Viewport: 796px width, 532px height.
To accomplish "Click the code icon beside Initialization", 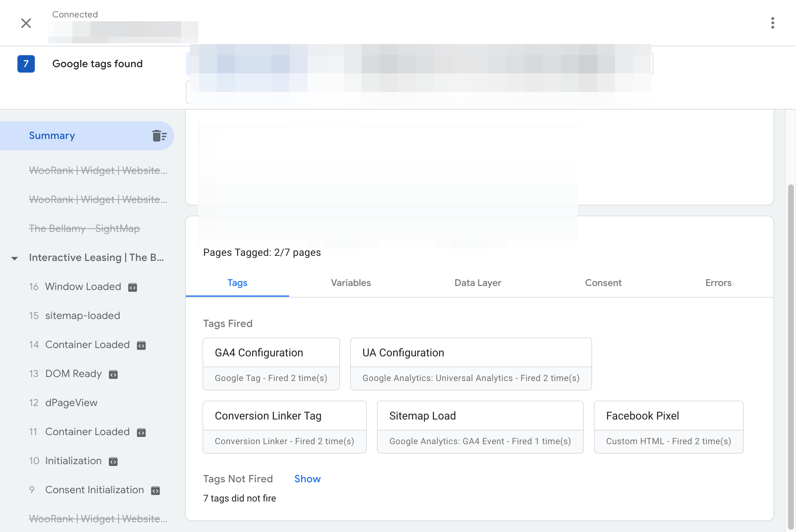I will [113, 462].
